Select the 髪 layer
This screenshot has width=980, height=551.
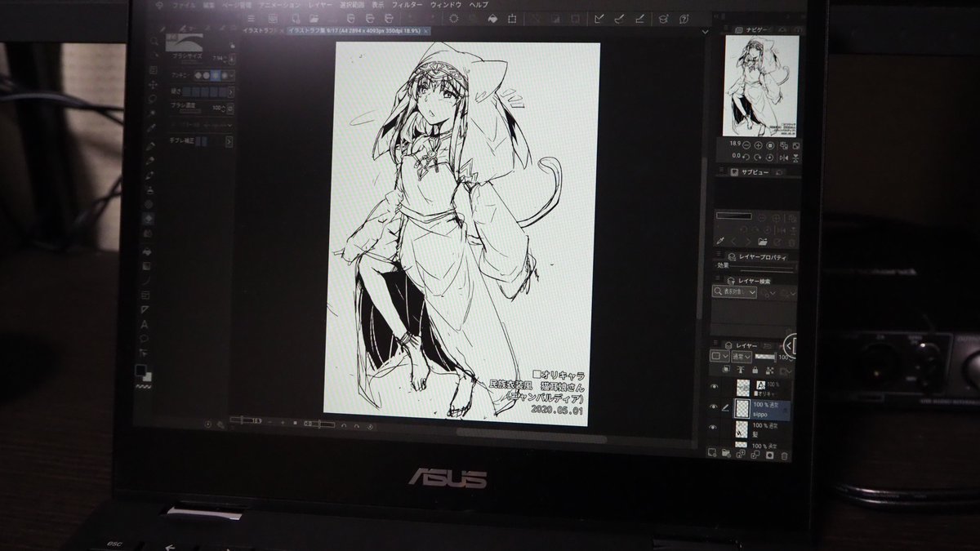(x=761, y=430)
